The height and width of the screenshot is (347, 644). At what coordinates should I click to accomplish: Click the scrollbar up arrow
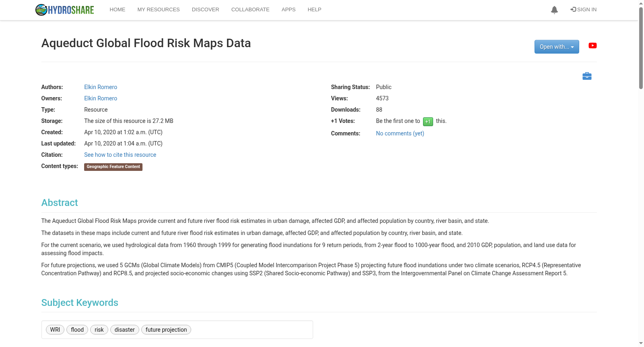coord(641,3)
